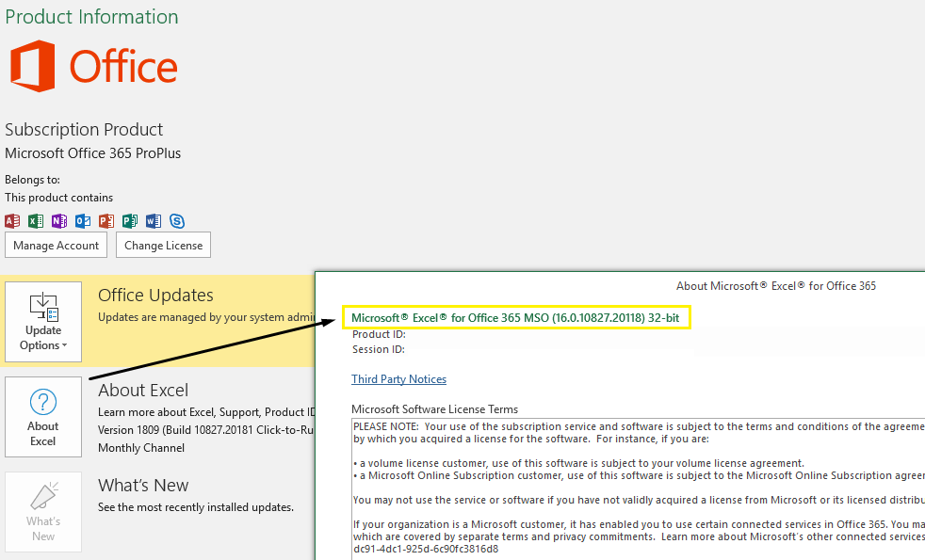Image resolution: width=925 pixels, height=560 pixels.
Task: Click the highlighted Excel version line
Action: [515, 318]
